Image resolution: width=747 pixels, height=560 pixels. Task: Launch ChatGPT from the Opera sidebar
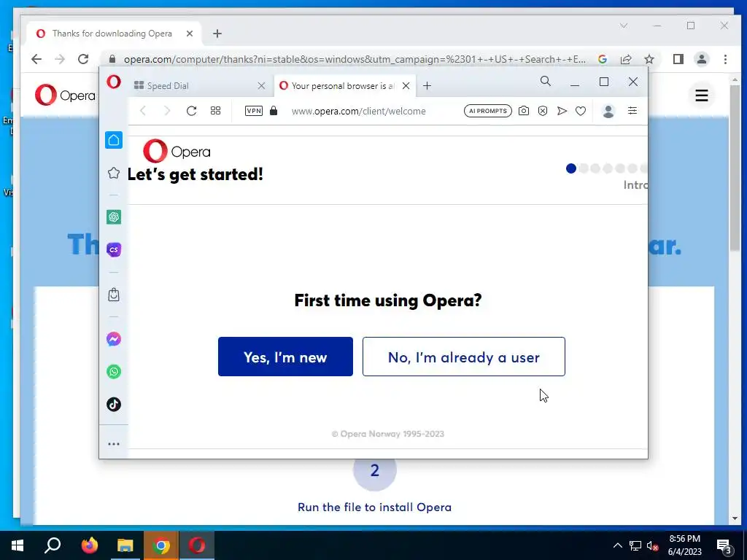(113, 217)
